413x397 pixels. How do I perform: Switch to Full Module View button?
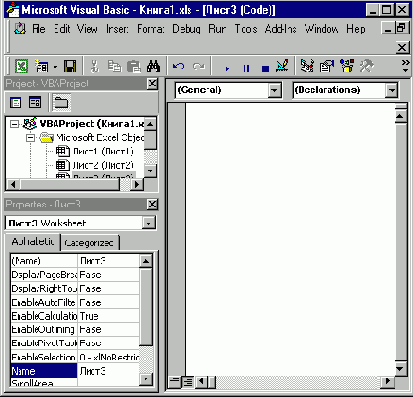(x=188, y=382)
